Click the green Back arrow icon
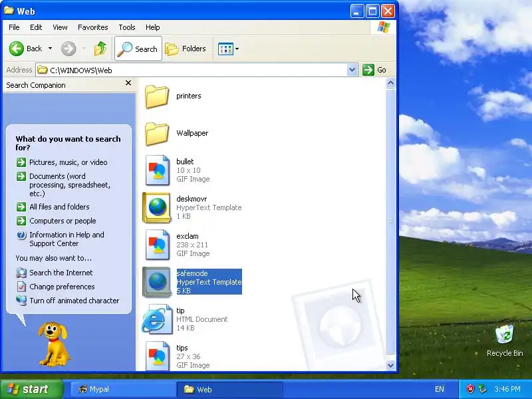 click(16, 49)
